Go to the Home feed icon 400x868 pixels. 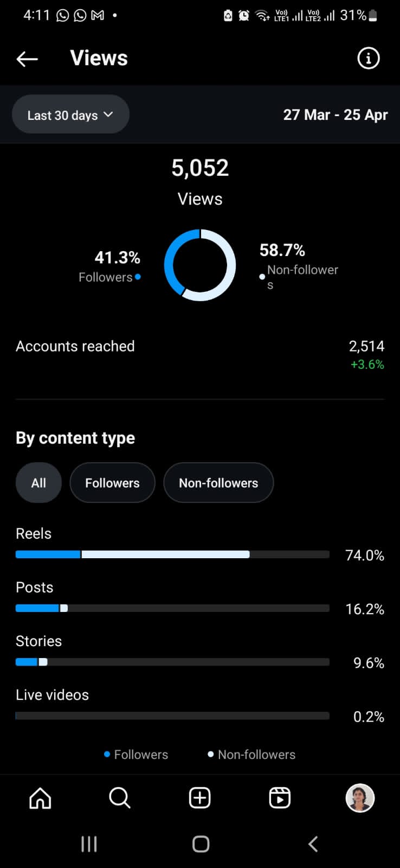pyautogui.click(x=40, y=798)
